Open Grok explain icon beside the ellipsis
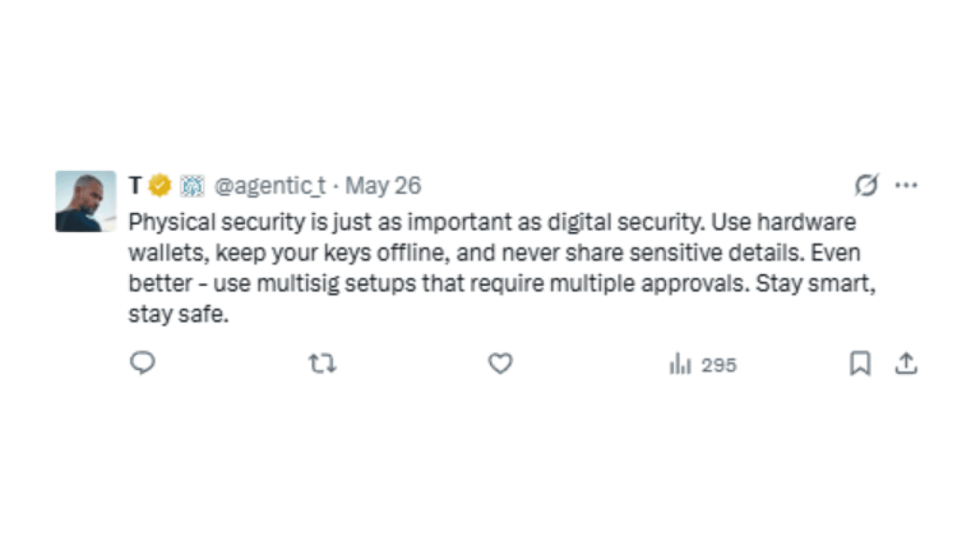980x551 pixels. [867, 185]
